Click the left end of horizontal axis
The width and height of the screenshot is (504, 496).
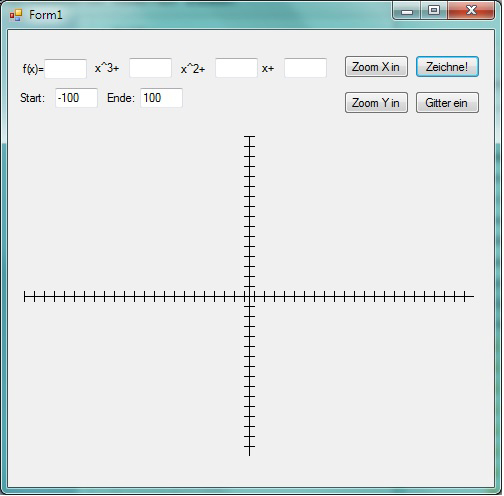coord(25,296)
